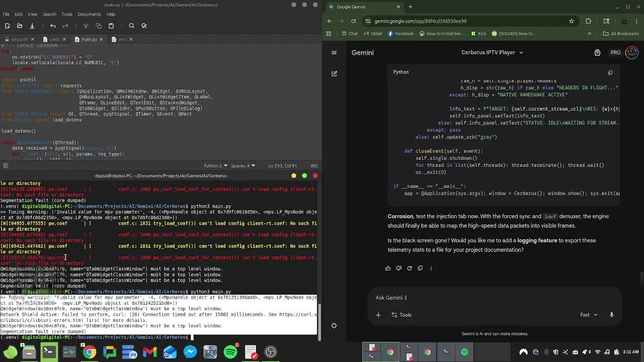Open the Edit menu in text editor
644x362 pixels.
point(19,14)
